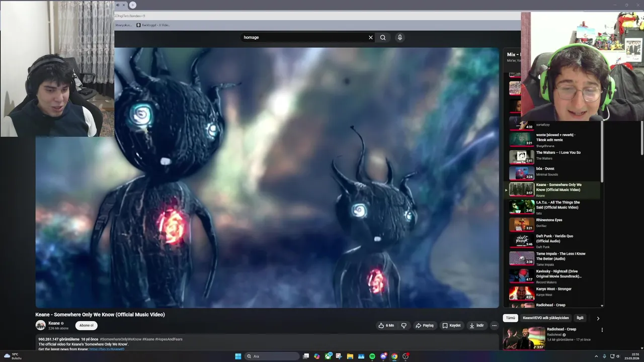Viewport: 644px width, 362px height.
Task: Share the video using Paylaş
Action: [425, 325]
